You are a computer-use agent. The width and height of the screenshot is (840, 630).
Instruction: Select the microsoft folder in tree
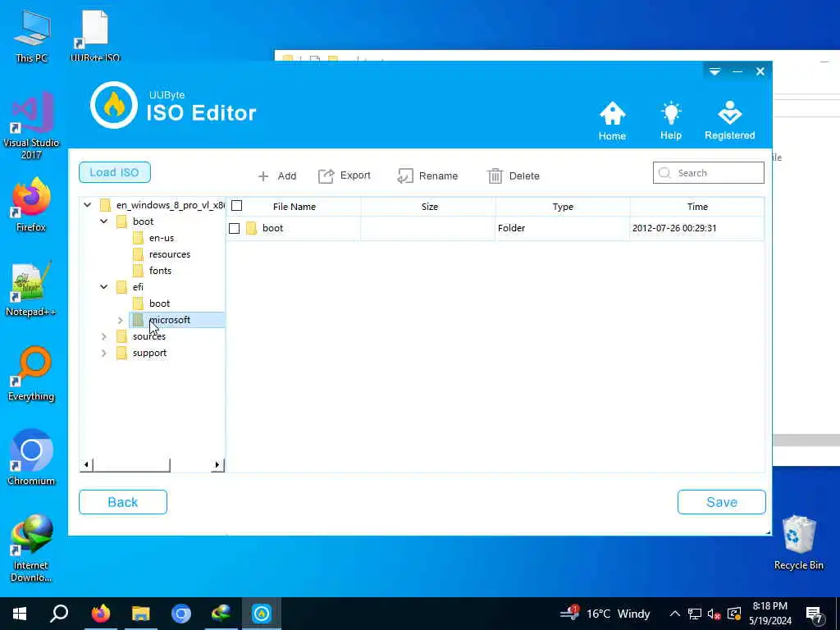click(x=169, y=320)
